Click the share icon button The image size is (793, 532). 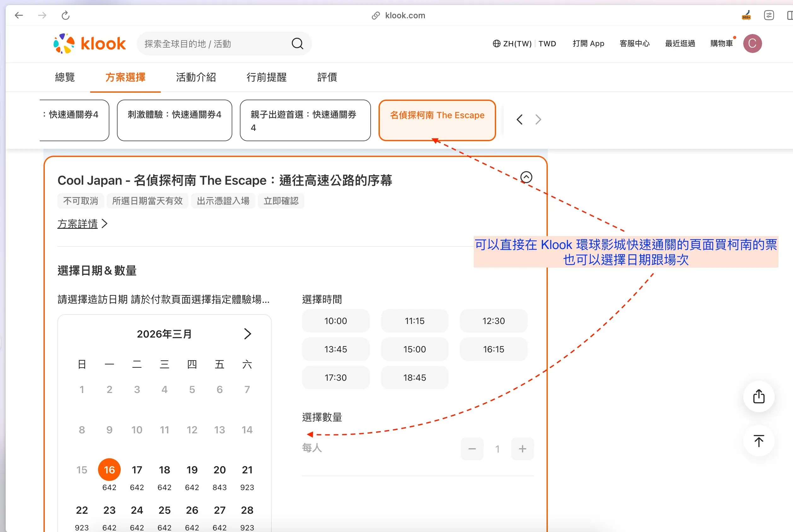pos(758,396)
